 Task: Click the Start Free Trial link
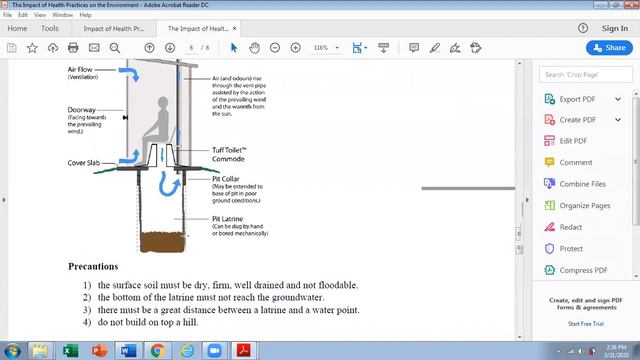pyautogui.click(x=586, y=324)
